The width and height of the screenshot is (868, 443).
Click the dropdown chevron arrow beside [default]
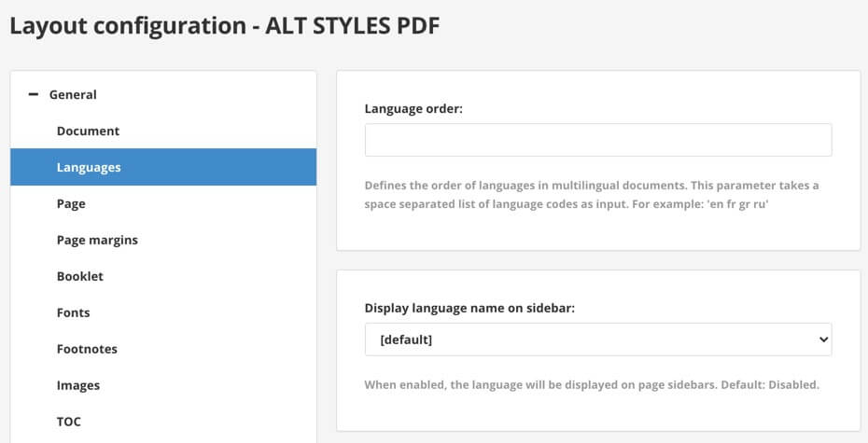coord(823,340)
